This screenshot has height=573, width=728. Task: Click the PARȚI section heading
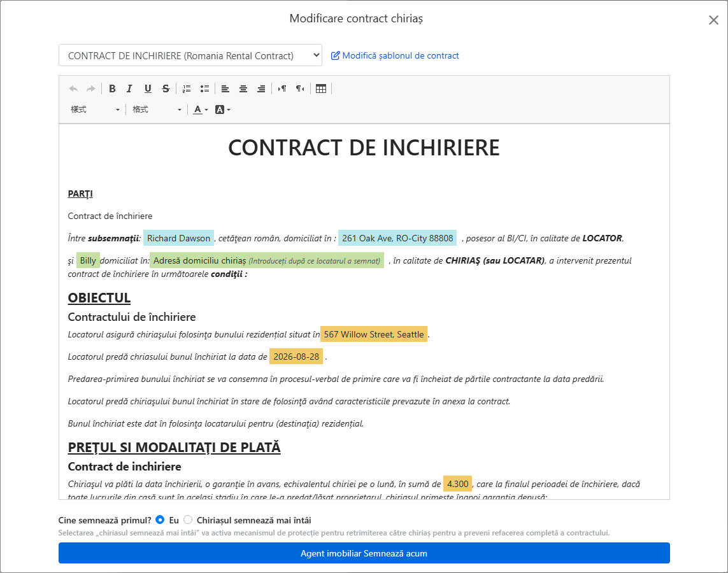pos(80,194)
